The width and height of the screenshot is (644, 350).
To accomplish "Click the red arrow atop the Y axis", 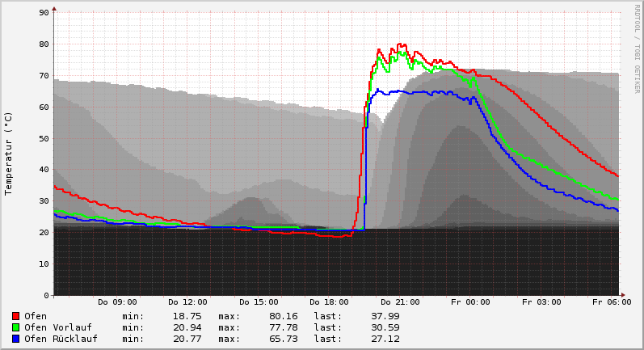I will point(54,9).
